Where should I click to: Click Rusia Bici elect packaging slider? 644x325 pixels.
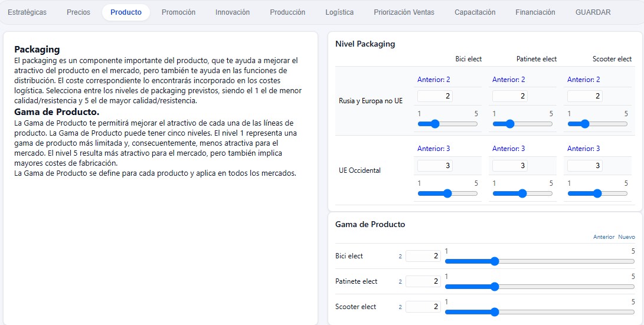click(x=447, y=124)
